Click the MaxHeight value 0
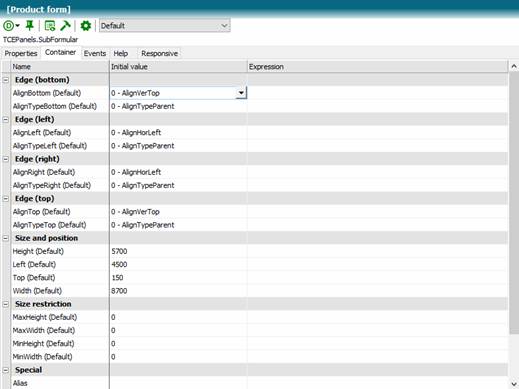Viewport: 519px width, 389px height. point(113,317)
